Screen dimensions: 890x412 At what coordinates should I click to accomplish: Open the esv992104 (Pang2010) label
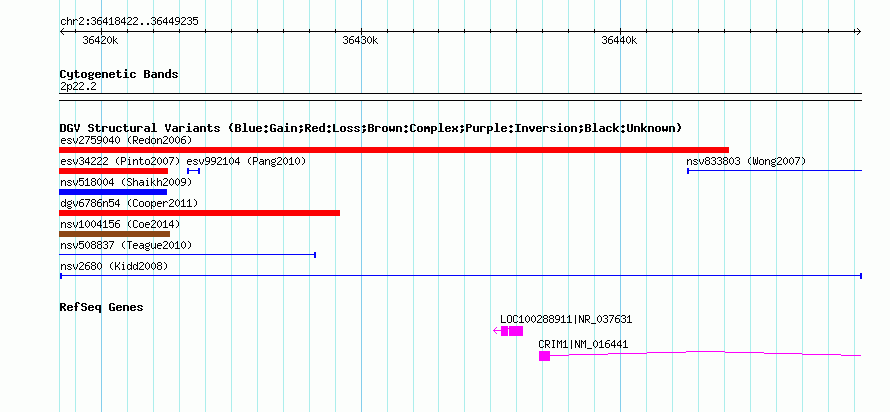pyautogui.click(x=246, y=161)
